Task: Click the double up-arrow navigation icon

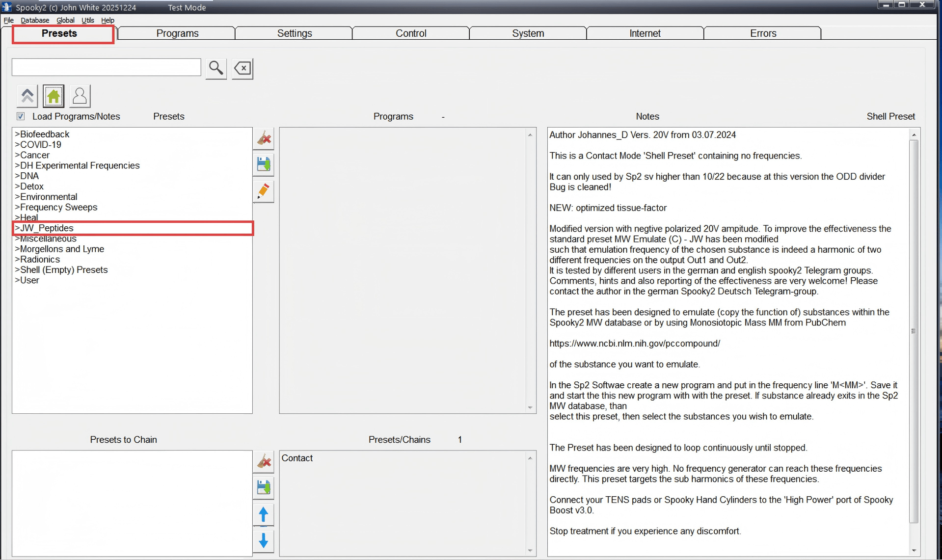Action: [x=27, y=96]
